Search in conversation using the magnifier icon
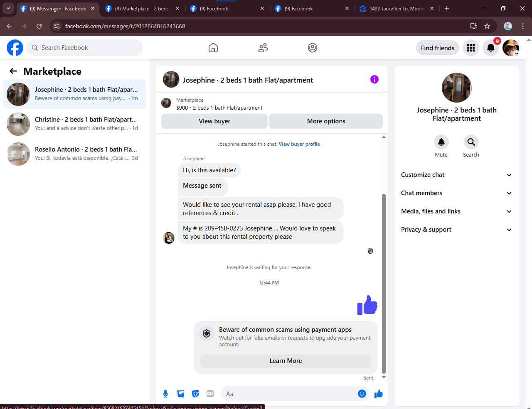The image size is (532, 409). pos(471,142)
